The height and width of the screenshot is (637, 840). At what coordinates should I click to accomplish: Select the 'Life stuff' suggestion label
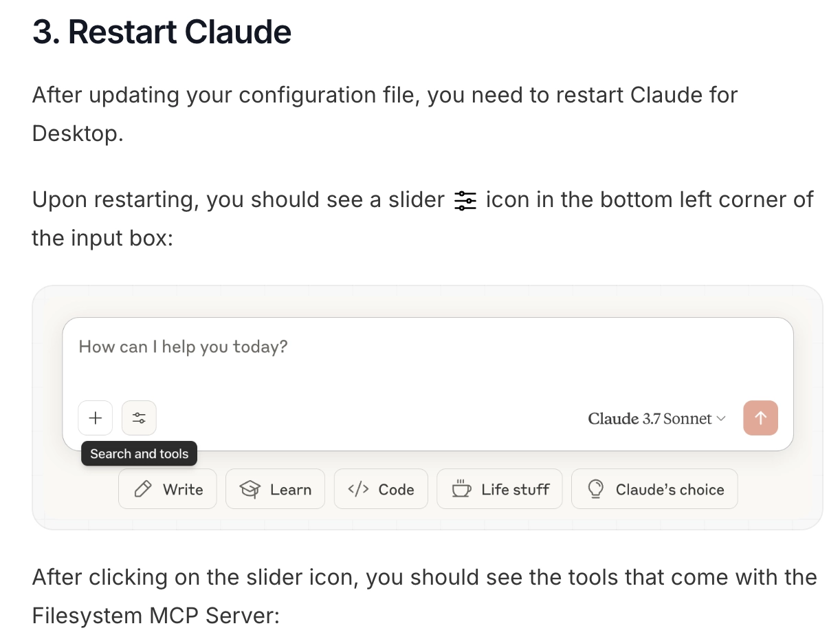click(x=516, y=489)
